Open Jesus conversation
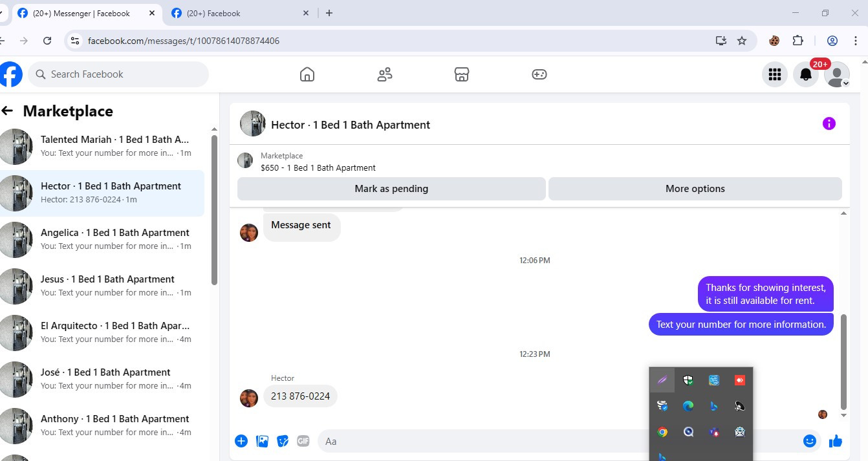868x461 pixels. [x=102, y=286]
